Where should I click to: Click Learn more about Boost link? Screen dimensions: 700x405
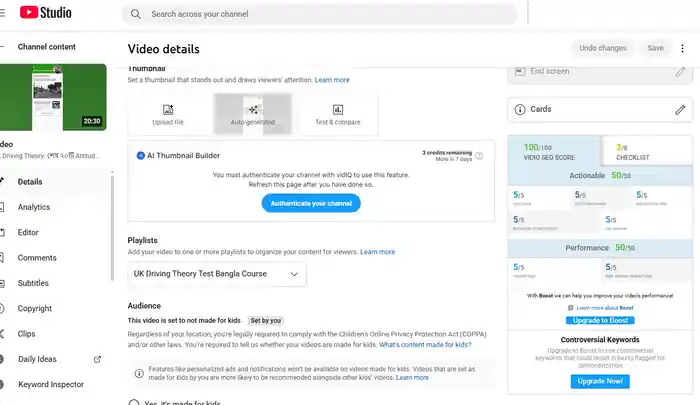tap(605, 308)
